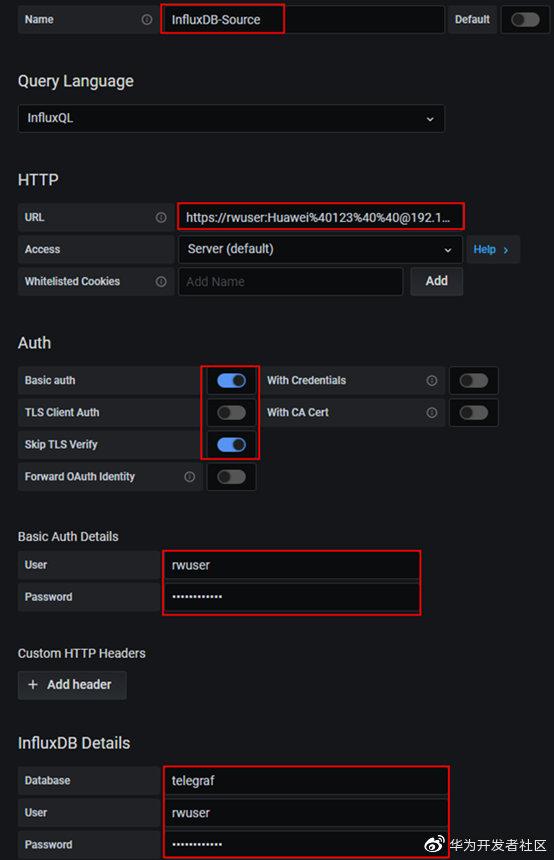554x860 pixels.
Task: Click the Skip TLS Verify label
Action: [x=61, y=445]
